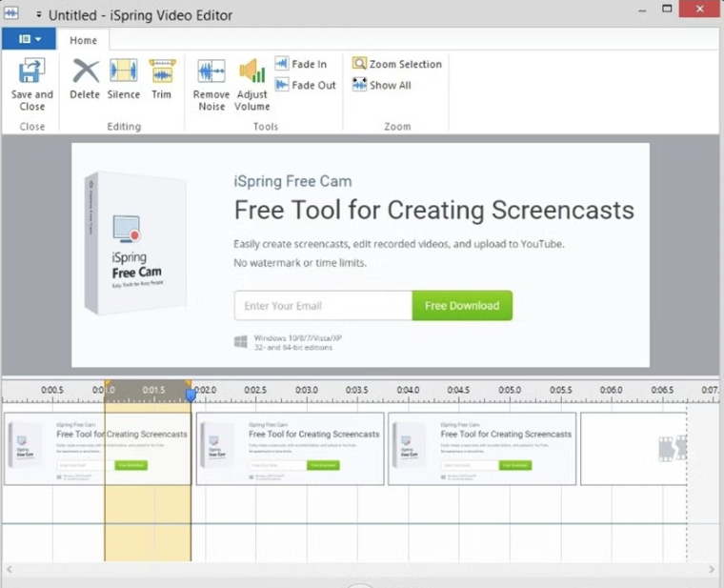Open the Adjust Volume tool

[x=252, y=85]
